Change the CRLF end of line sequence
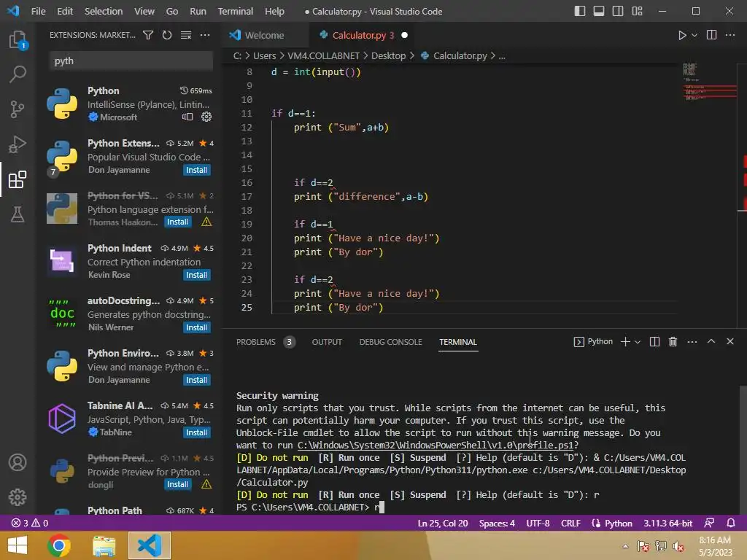Image resolution: width=747 pixels, height=560 pixels. click(570, 523)
